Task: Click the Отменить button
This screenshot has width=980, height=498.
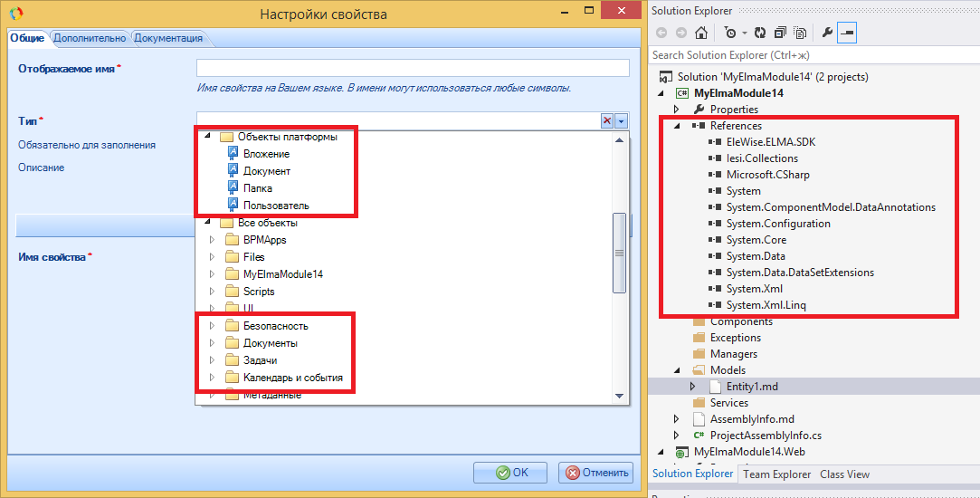Action: tap(595, 472)
